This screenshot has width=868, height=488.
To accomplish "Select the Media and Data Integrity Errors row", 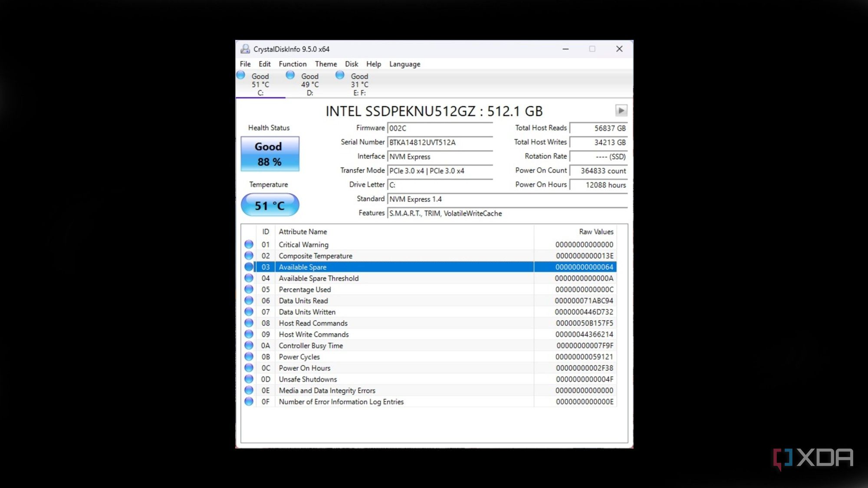I will pyautogui.click(x=430, y=390).
